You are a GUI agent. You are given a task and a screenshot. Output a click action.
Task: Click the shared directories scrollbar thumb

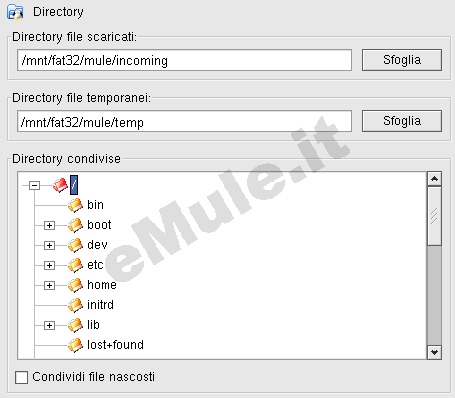coord(434,216)
